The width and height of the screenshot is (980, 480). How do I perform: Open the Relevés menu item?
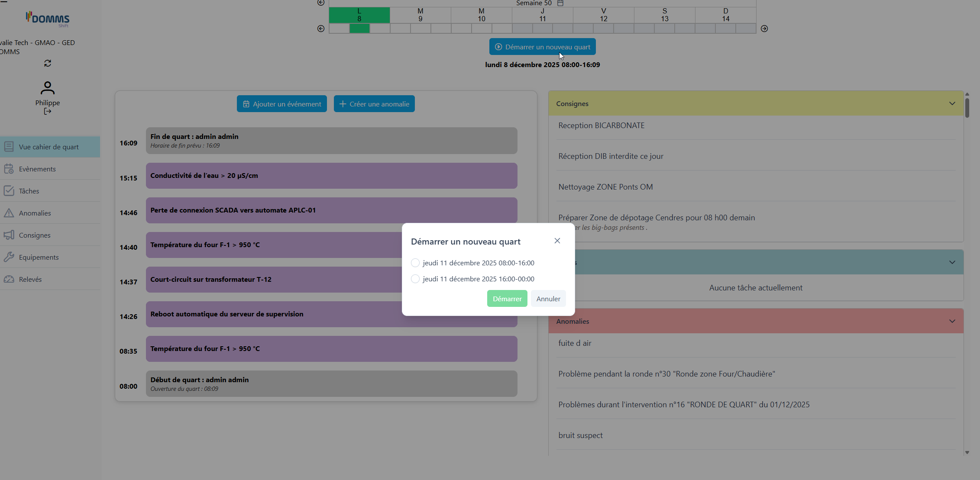(x=30, y=279)
